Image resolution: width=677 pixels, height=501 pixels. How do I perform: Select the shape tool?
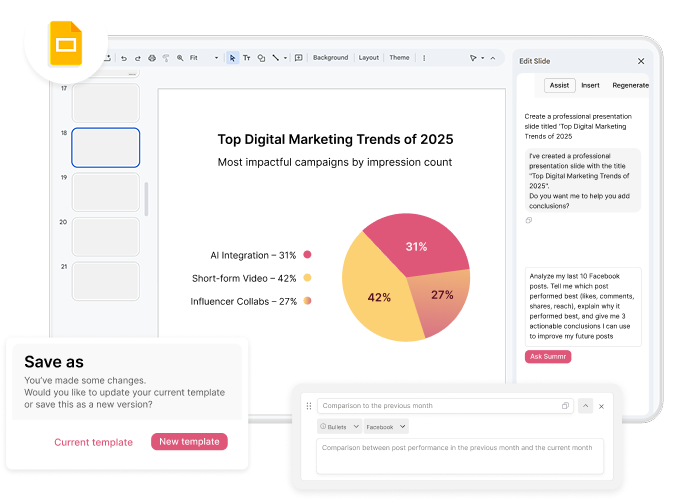261,58
